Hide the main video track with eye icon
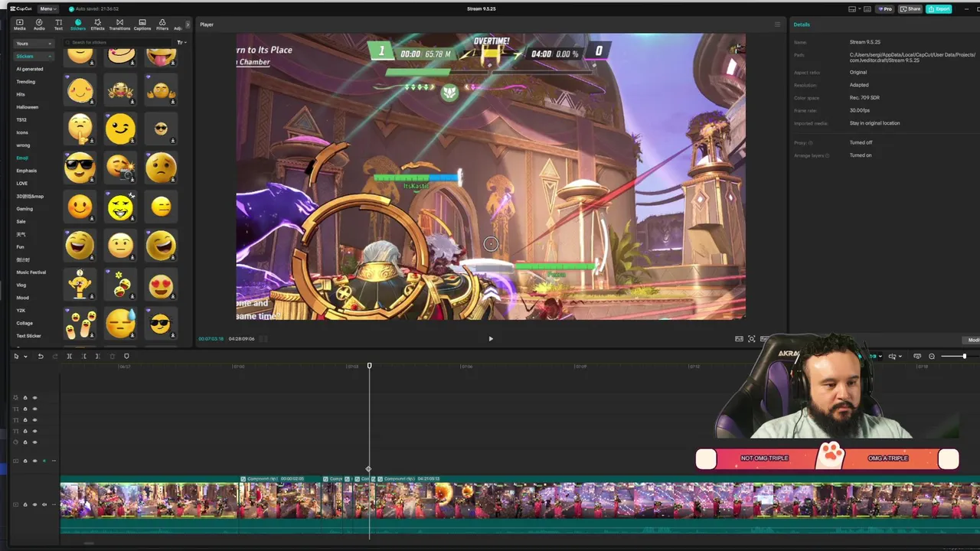Image resolution: width=980 pixels, height=551 pixels. point(34,504)
